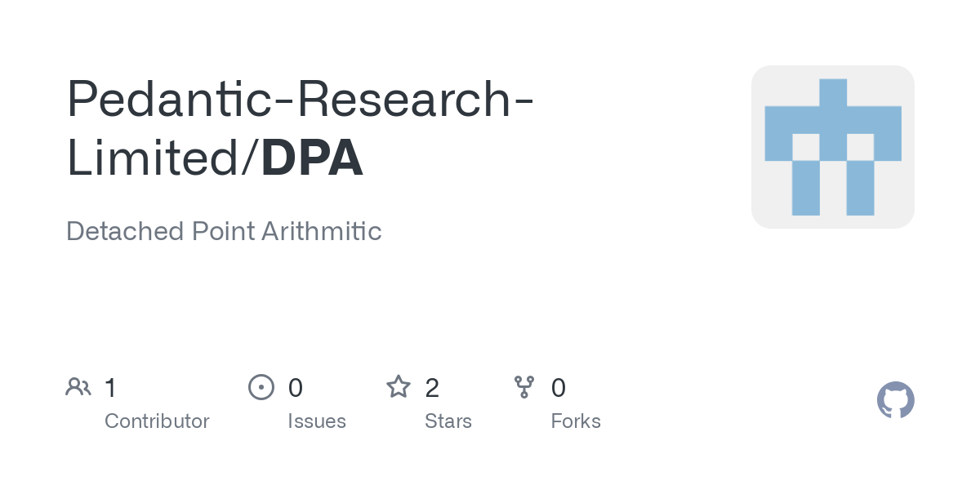The height and width of the screenshot is (490, 980).
Task: Click the Stars star icon
Action: 399,386
